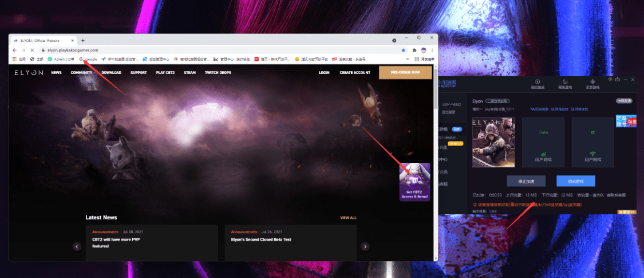644x278 pixels.
Task: Select the ELYON Official Website tab
Action: [x=43, y=41]
